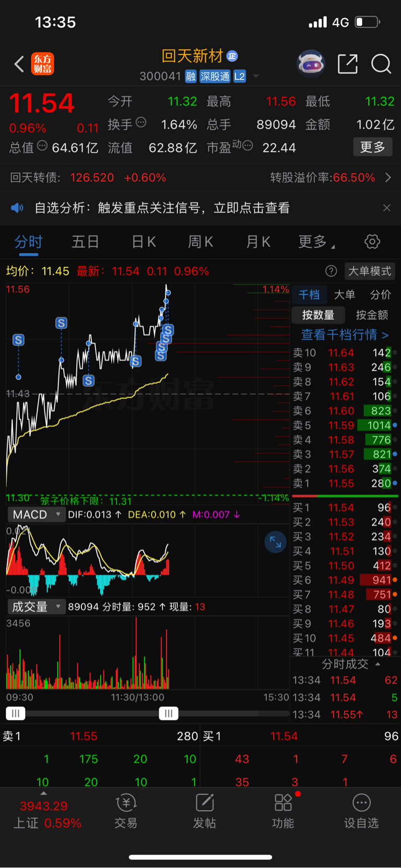The width and height of the screenshot is (401, 868).
Task: Tap the battery status icon
Action: 368,22
